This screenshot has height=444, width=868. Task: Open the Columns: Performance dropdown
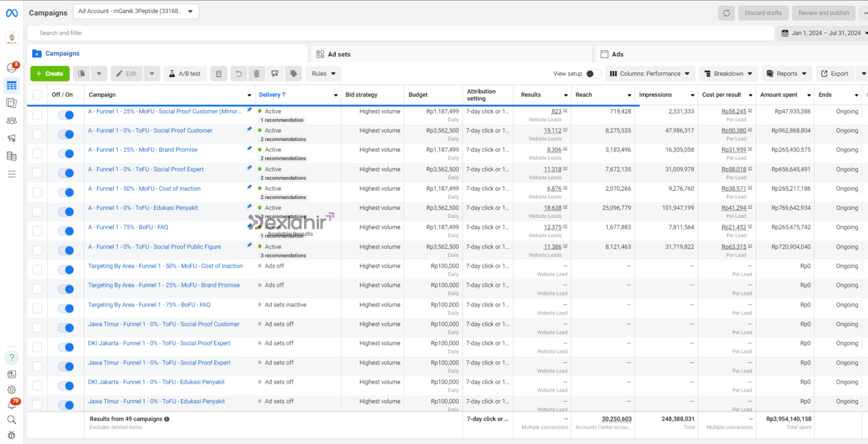click(649, 74)
